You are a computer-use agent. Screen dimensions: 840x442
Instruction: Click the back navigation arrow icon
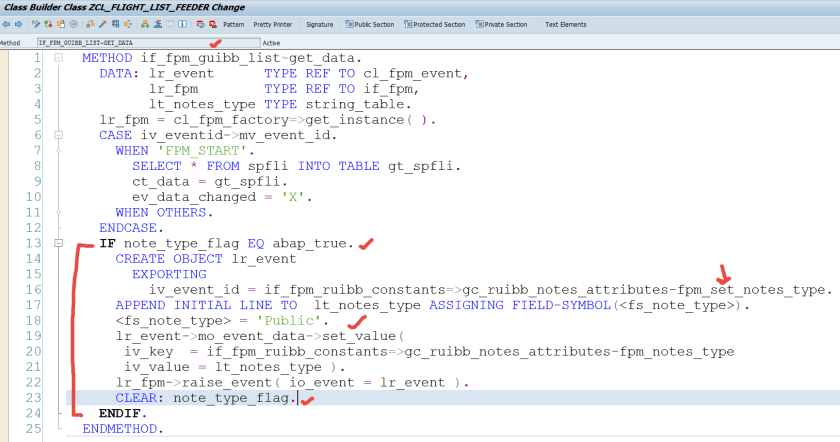(6, 22)
